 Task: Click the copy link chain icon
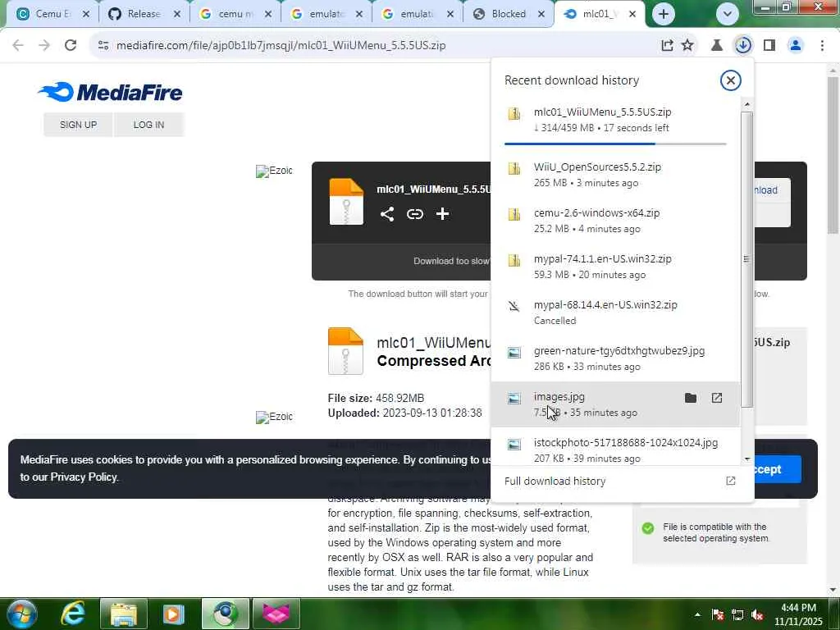pyautogui.click(x=414, y=214)
